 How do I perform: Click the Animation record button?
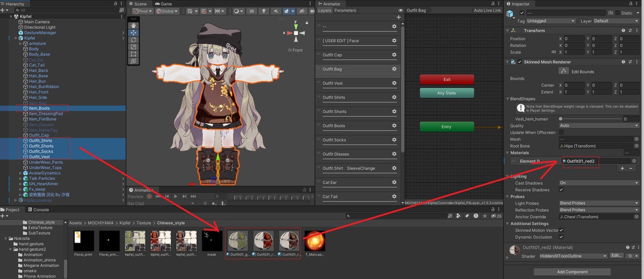tap(150, 197)
